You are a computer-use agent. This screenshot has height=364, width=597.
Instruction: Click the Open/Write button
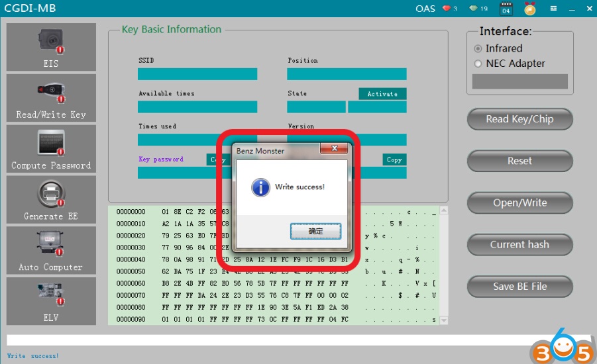(519, 203)
